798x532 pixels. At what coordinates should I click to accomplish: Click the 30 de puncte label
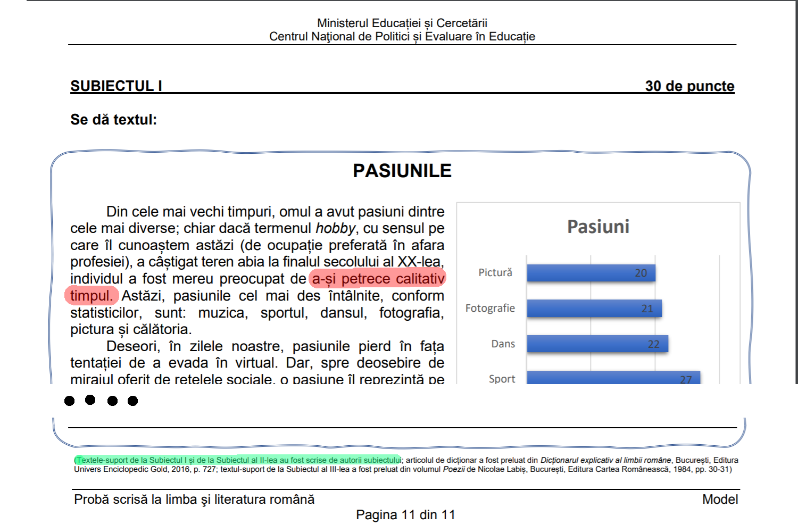coord(689,84)
